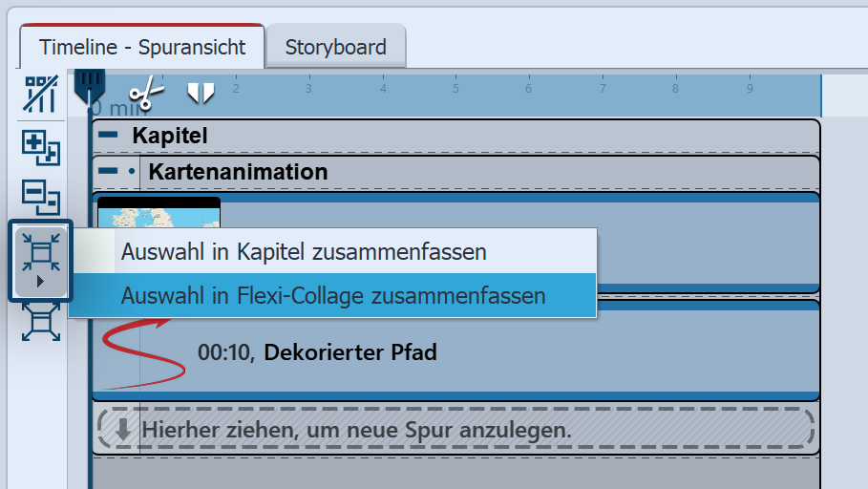
Task: Click the playhead marker on the ruler
Action: (x=89, y=84)
